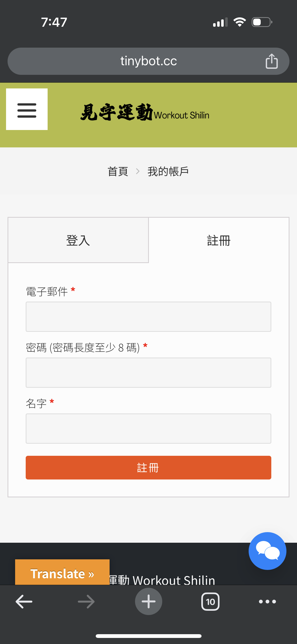The width and height of the screenshot is (297, 644).
Task: Open the hamburger navigation menu
Action: 27,109
